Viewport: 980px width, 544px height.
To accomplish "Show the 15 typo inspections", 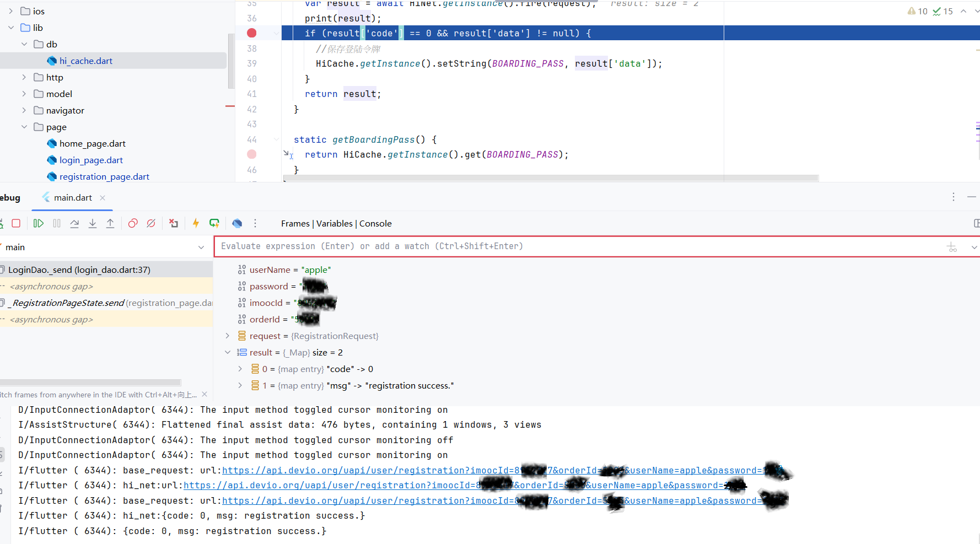I will 943,11.
